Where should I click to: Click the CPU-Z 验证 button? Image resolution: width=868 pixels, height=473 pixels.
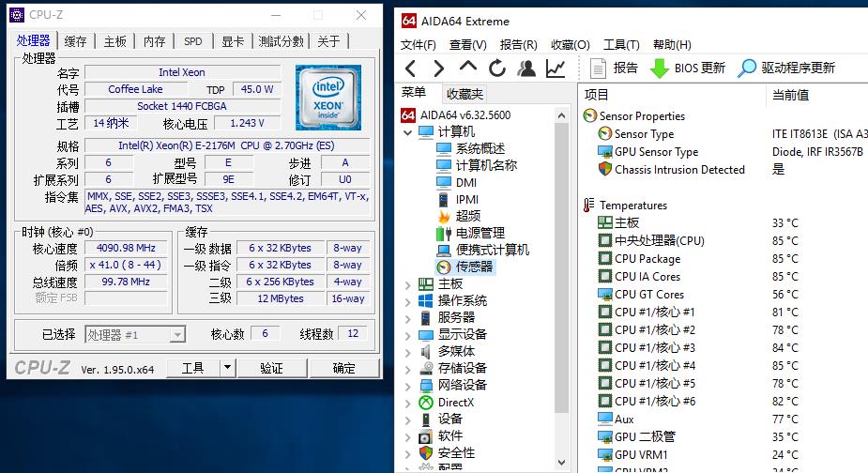pos(272,368)
